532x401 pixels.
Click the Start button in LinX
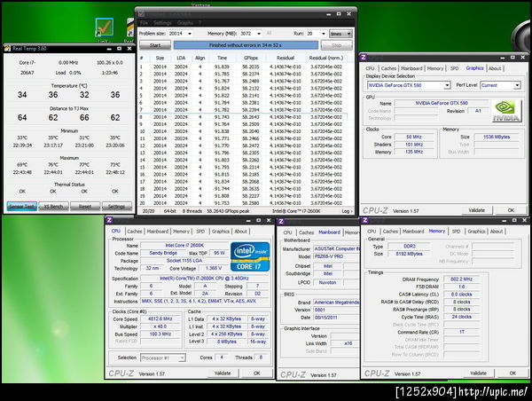(155, 45)
